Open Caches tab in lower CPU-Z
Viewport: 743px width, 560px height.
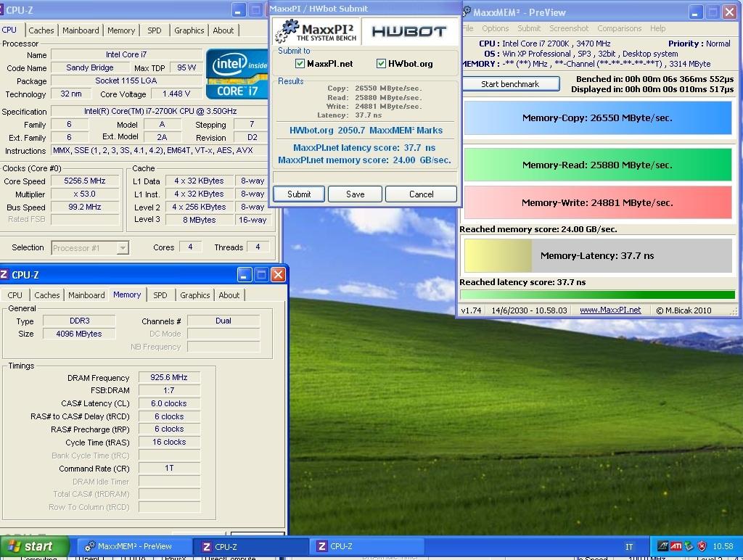(47, 295)
